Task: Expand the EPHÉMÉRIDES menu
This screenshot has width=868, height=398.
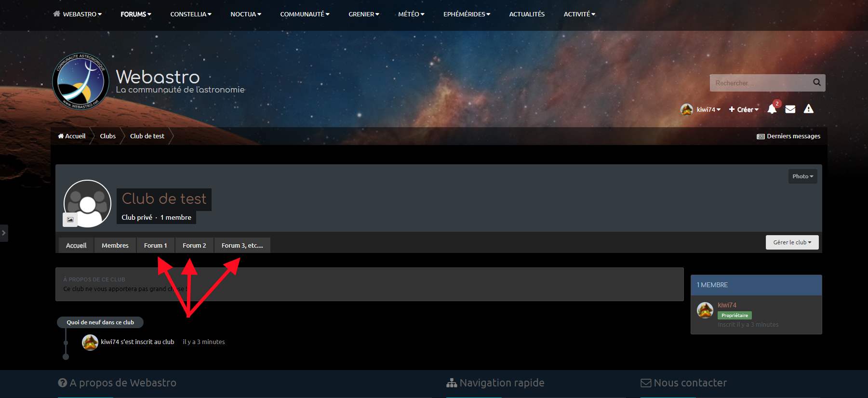Action: click(x=467, y=14)
